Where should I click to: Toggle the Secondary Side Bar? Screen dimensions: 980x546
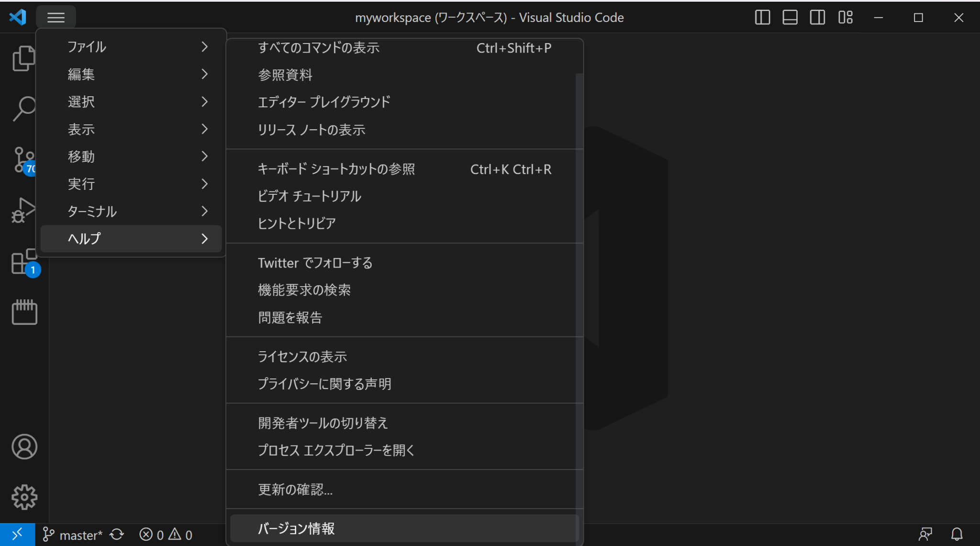(x=817, y=17)
